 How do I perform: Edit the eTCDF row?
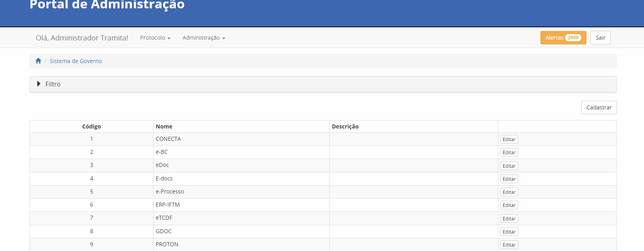tap(509, 218)
